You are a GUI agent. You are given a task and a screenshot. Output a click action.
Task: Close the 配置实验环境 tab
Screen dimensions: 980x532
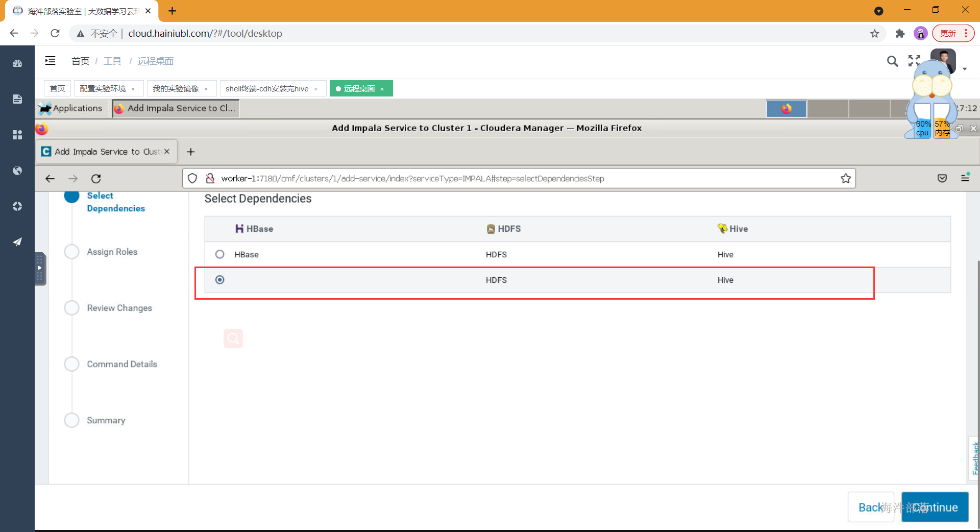(133, 89)
